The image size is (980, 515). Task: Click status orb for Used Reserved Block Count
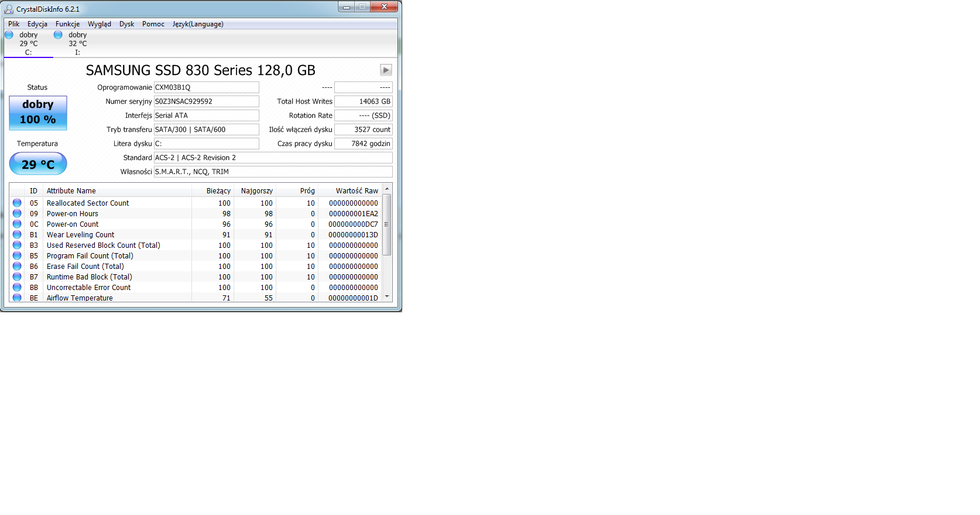17,245
